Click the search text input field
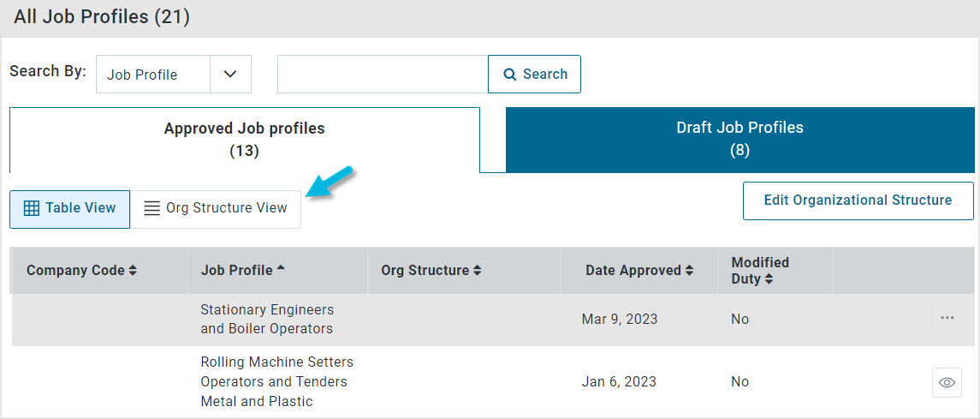The image size is (980, 419). (383, 75)
